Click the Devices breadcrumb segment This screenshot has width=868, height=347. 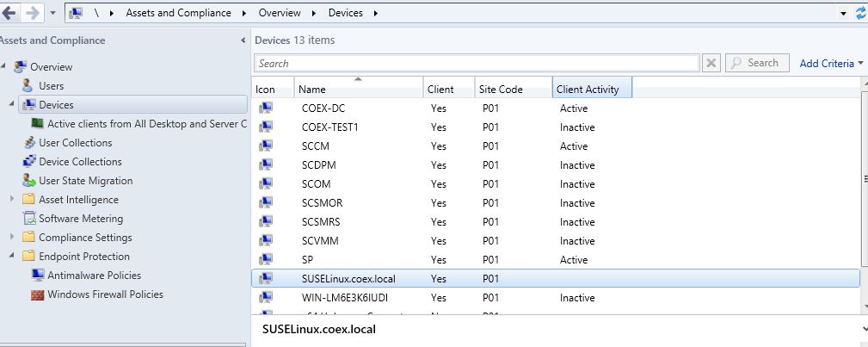346,13
